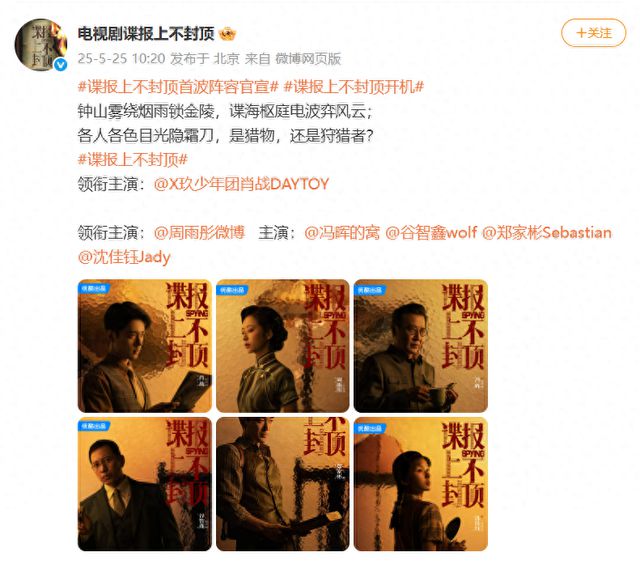Open poster of older man holding cup
This screenshot has height=565, width=640.
(421, 346)
